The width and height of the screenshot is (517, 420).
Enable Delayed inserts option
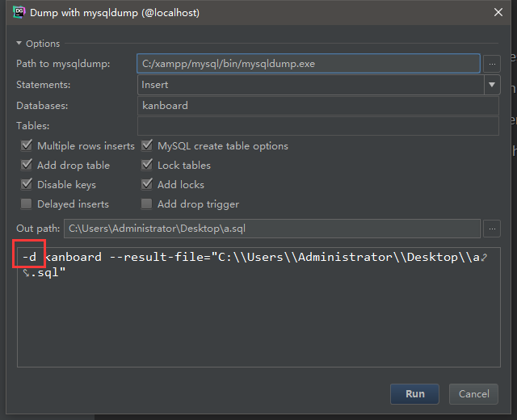pyautogui.click(x=27, y=204)
